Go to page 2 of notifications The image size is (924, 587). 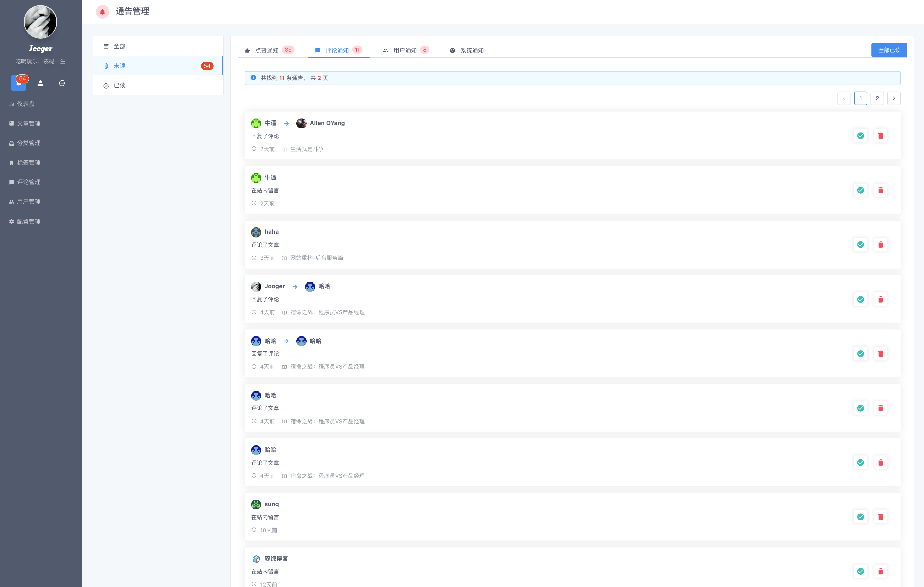[877, 98]
